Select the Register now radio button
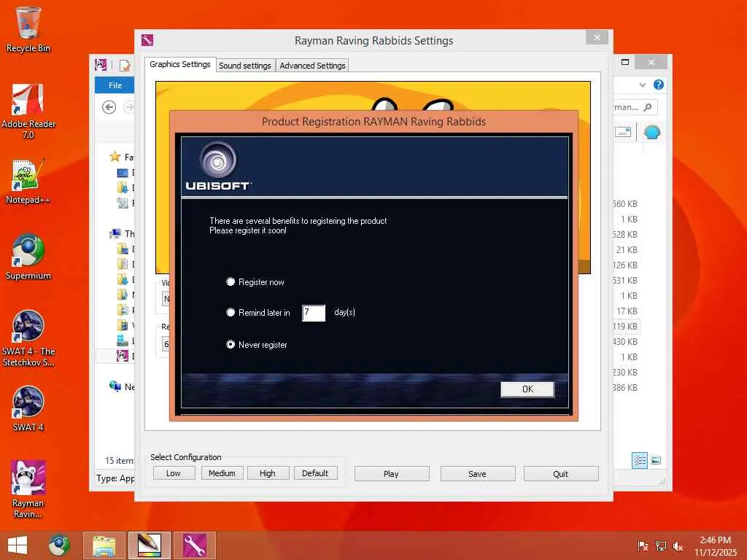 pyautogui.click(x=231, y=282)
